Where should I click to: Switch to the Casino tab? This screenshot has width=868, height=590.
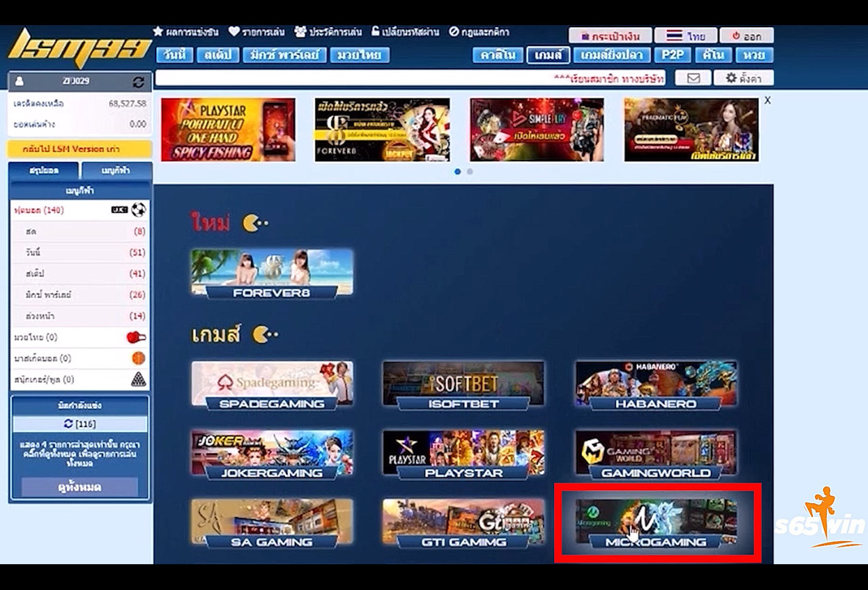(x=497, y=55)
